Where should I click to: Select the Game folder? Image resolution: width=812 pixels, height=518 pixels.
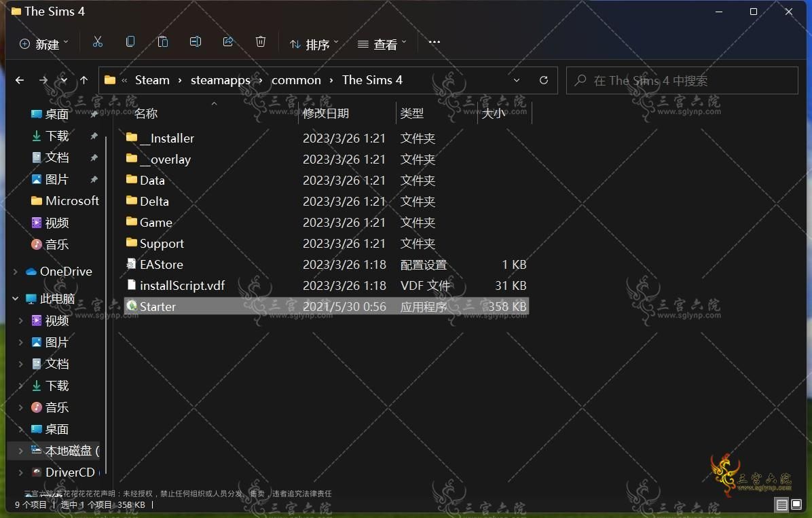[327, 222]
